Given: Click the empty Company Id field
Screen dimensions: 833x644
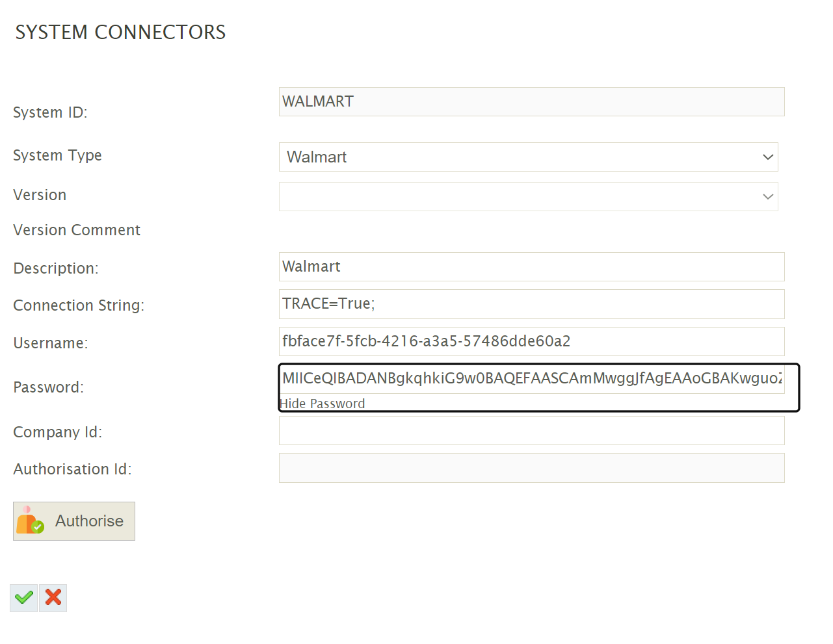Looking at the screenshot, I should pos(532,431).
